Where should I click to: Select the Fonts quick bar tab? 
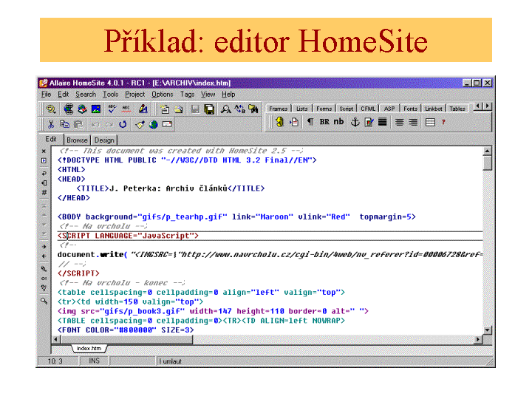[410, 109]
